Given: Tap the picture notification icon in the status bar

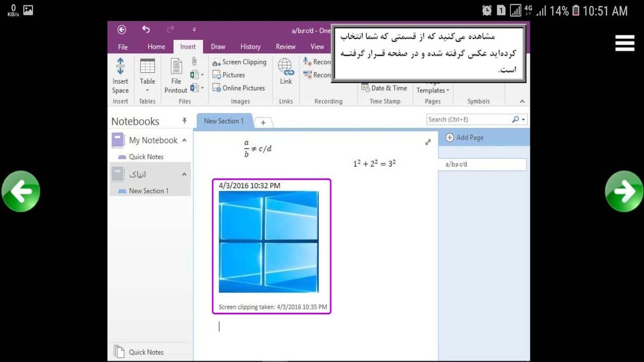Looking at the screenshot, I should coord(28,10).
